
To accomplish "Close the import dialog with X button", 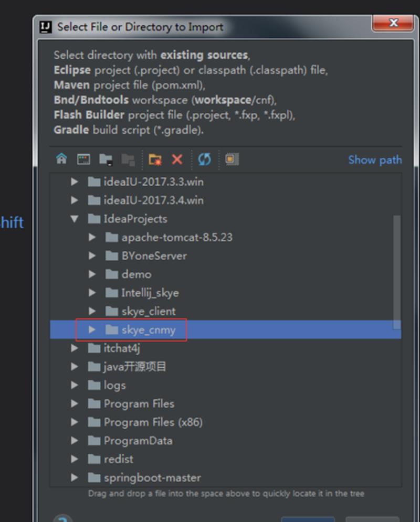I will tap(393, 23).
